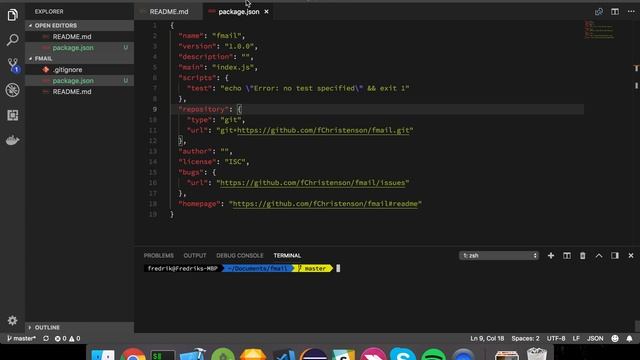
Task: Click the fmail#readme homepage URL link
Action: point(325,204)
